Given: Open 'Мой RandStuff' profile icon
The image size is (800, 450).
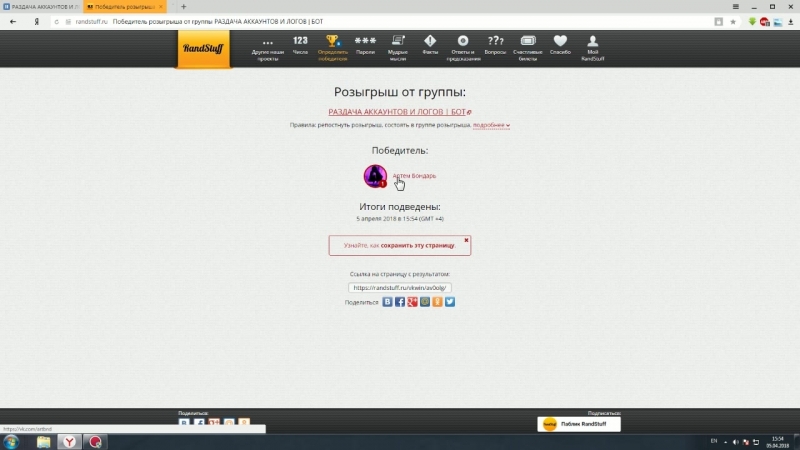Looking at the screenshot, I should point(592,48).
